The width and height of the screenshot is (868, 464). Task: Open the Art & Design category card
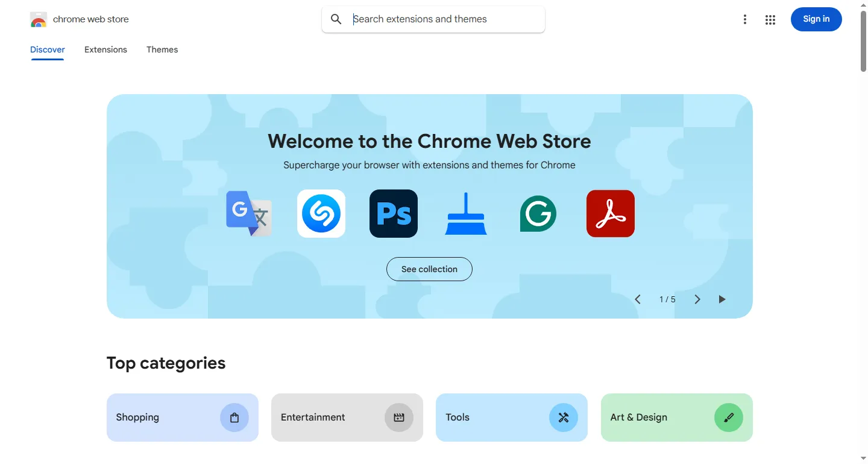677,418
